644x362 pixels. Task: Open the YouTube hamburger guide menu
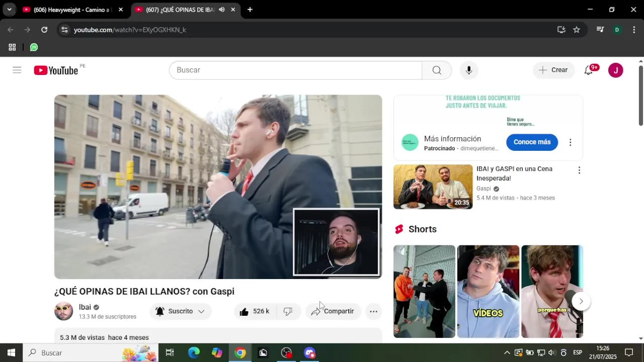click(17, 70)
